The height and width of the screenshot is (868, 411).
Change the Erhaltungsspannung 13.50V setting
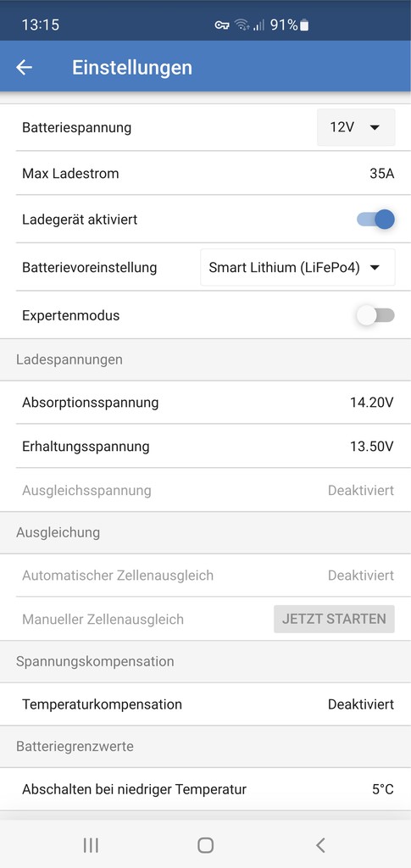tap(205, 446)
